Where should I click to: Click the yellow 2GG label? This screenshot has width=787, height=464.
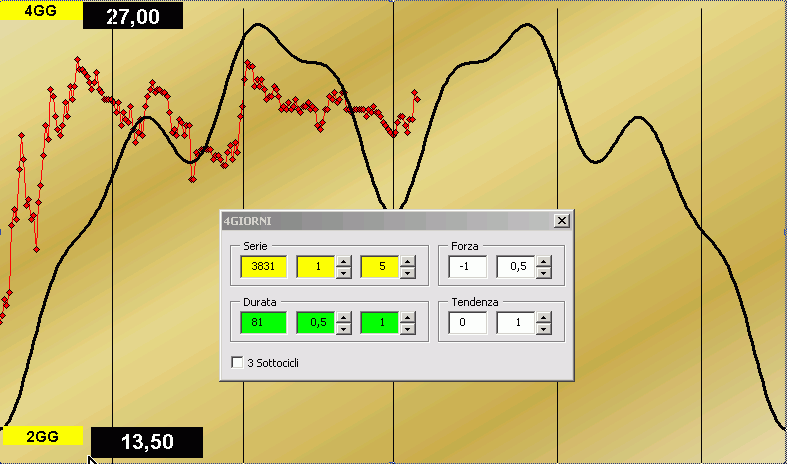point(41,436)
